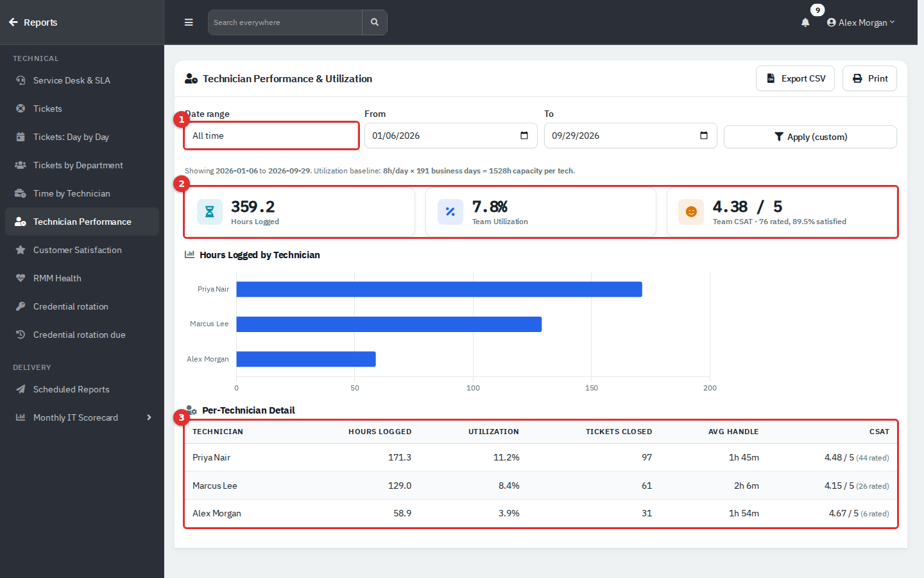Click the Export CSV button
The height and width of the screenshot is (578, 924).
(x=795, y=78)
